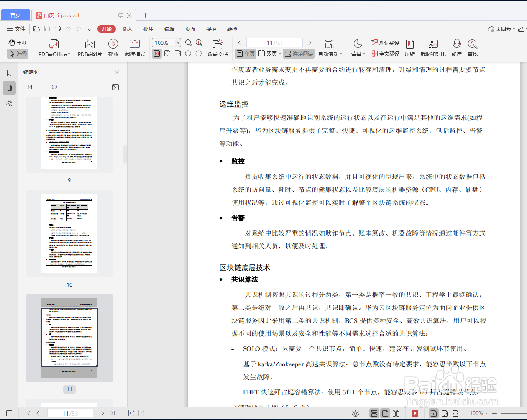Click the 压缩 compress tool
This screenshot has height=420, width=527.
click(x=410, y=48)
